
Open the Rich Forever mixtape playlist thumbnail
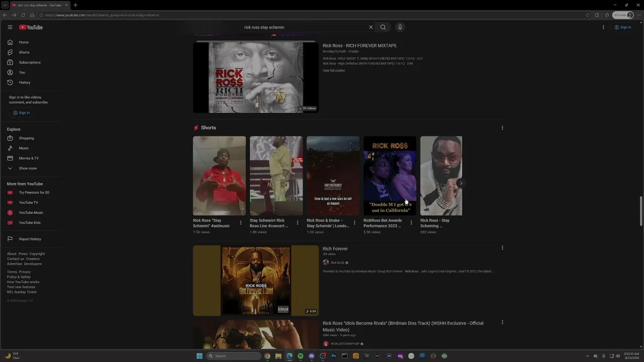[256, 77]
